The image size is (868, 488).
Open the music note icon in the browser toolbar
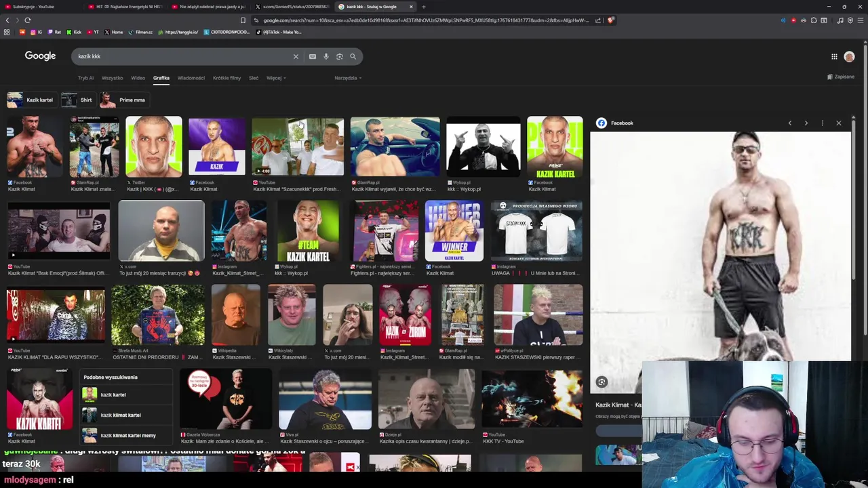click(x=840, y=20)
